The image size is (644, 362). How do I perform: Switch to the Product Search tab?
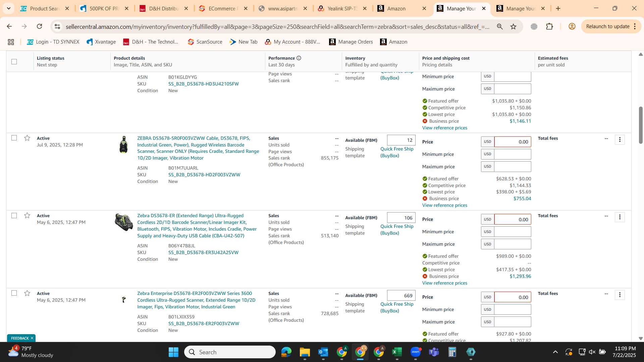tap(45, 9)
